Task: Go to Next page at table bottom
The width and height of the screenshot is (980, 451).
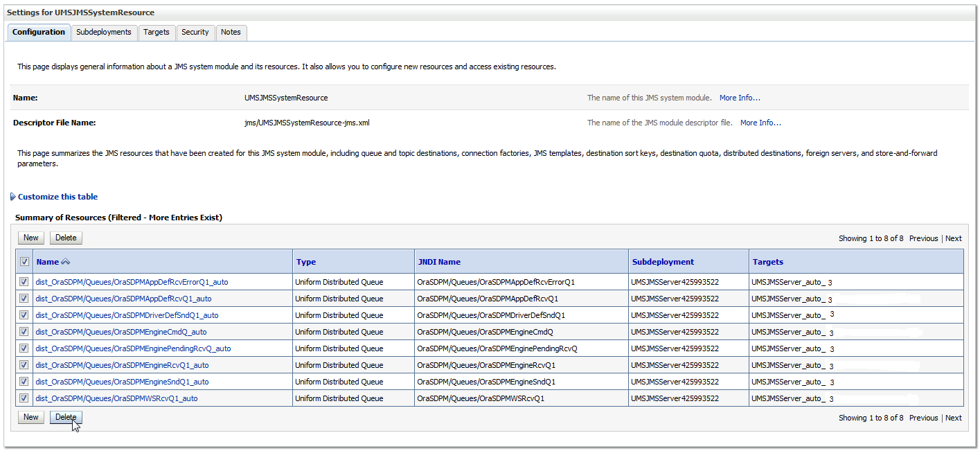Action: point(954,418)
